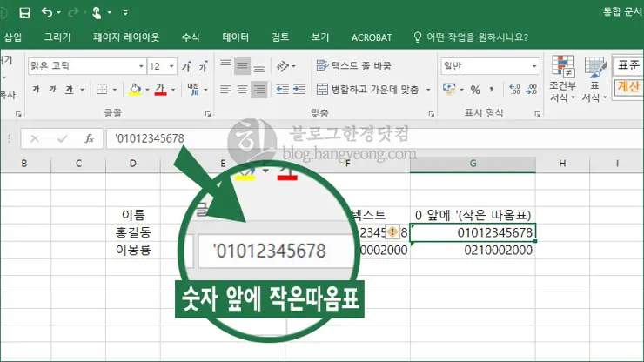Open the 그리기 ribbon tab
Viewport: 644px width, 362px height.
tap(57, 37)
